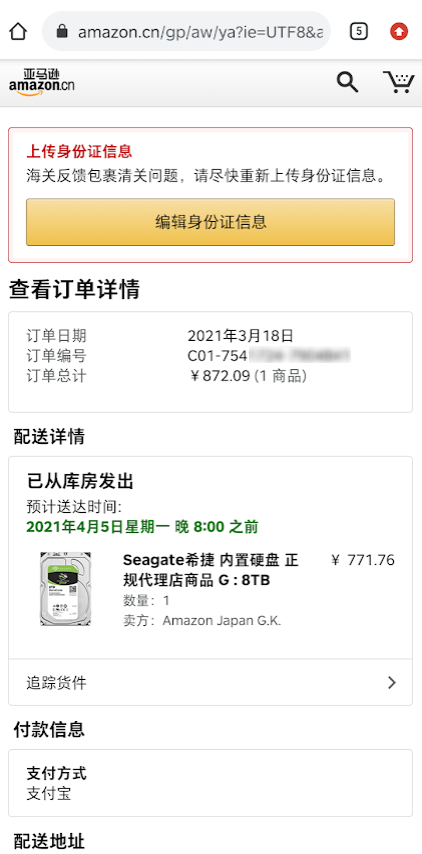Screen dimensions: 422x854
Task: Open Amazon.cn search magnifier
Action: pos(347,82)
